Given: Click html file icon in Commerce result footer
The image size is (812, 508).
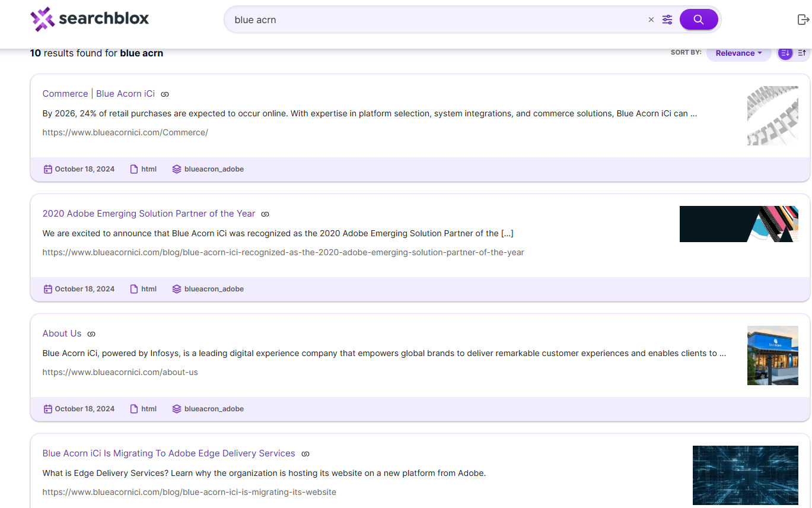Looking at the screenshot, I should [x=134, y=169].
